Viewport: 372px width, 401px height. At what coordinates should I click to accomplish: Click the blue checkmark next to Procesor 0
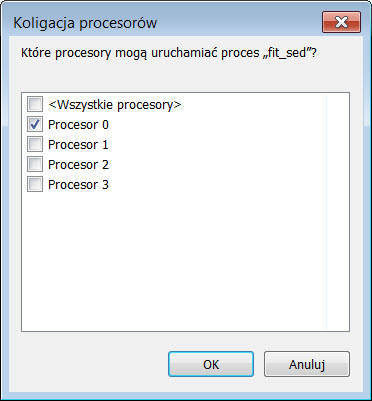point(35,125)
